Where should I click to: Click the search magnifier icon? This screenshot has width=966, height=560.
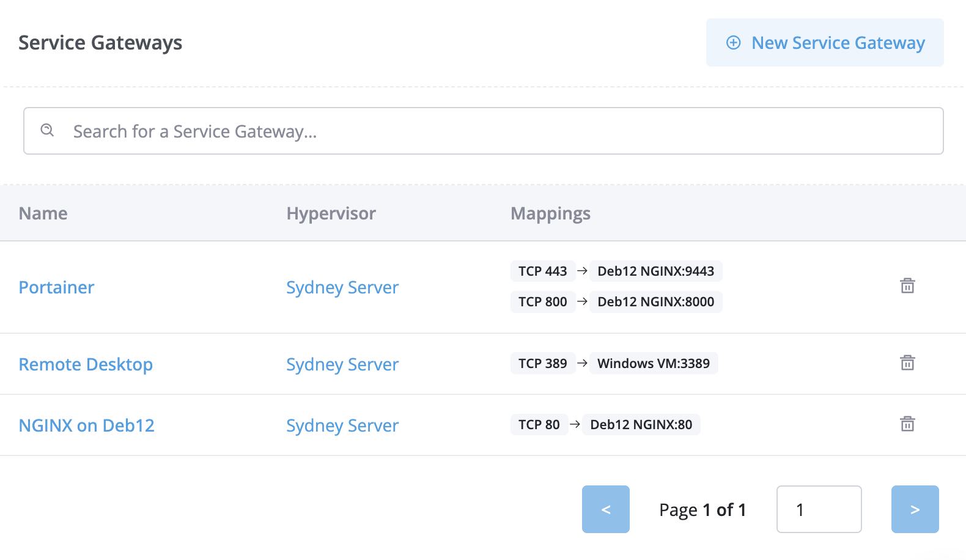(47, 130)
